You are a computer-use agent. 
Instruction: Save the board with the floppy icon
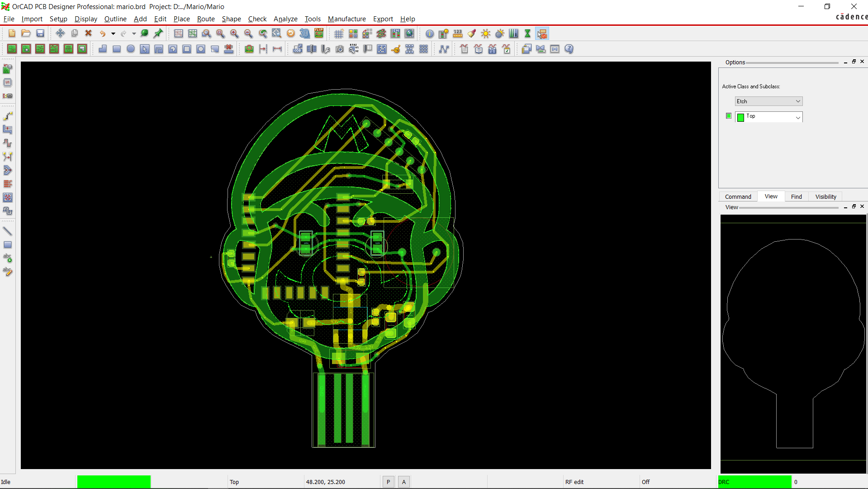(40, 34)
